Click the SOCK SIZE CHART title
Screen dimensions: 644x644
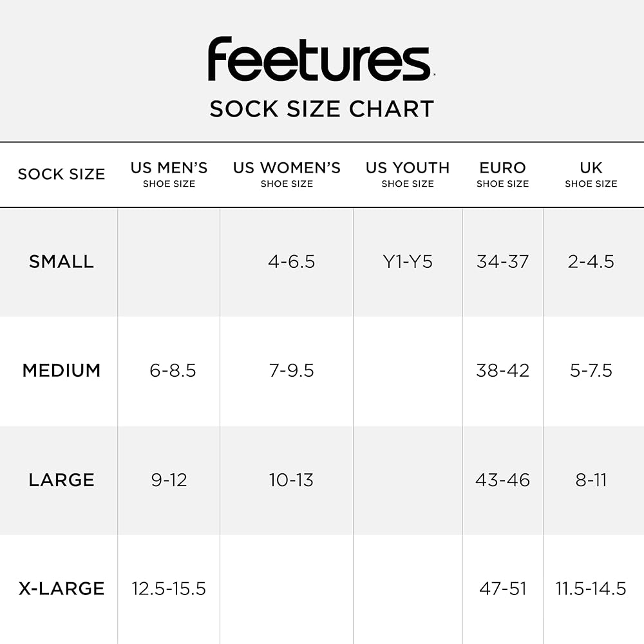(x=321, y=109)
